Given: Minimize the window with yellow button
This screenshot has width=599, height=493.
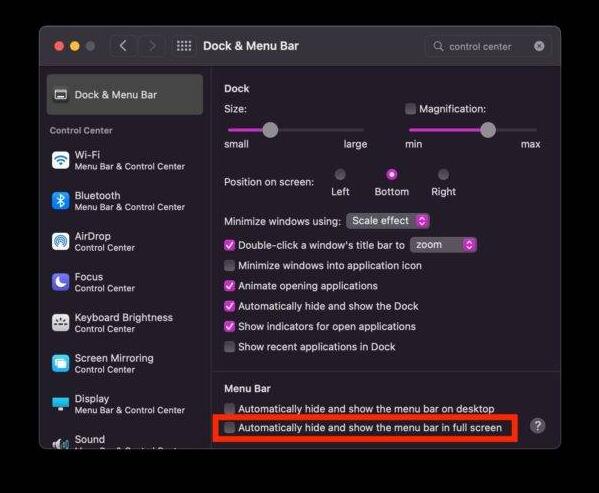Looking at the screenshot, I should click(x=75, y=46).
